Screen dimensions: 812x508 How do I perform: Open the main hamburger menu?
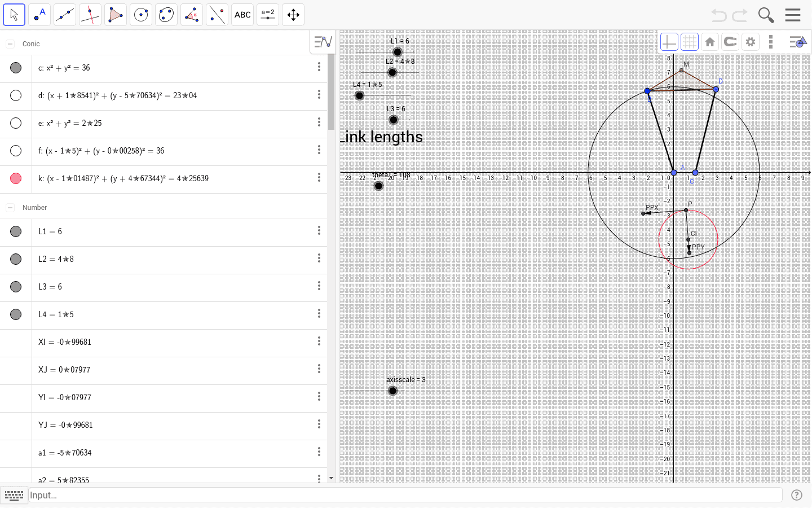793,15
